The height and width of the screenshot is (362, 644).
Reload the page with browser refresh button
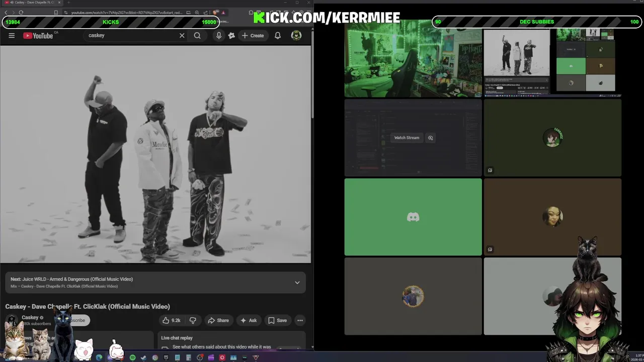(x=21, y=13)
